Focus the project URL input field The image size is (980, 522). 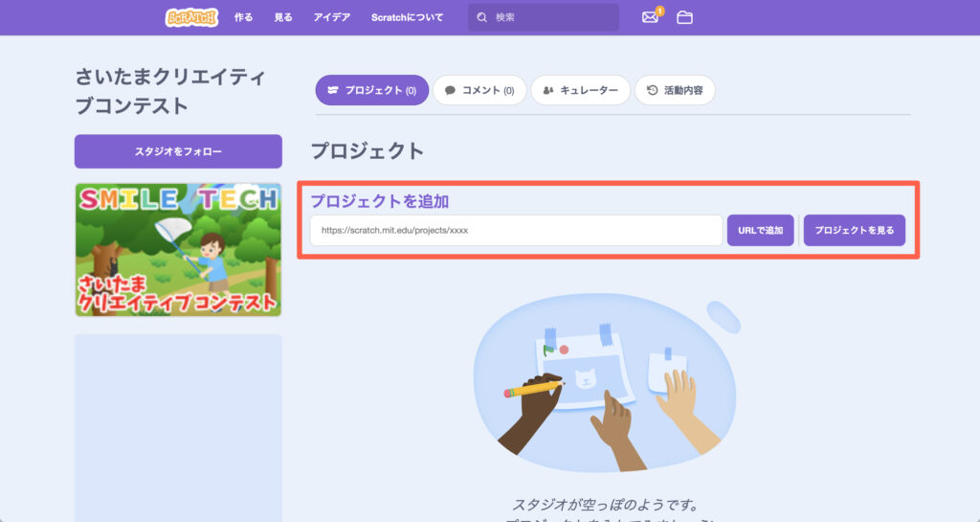(516, 230)
